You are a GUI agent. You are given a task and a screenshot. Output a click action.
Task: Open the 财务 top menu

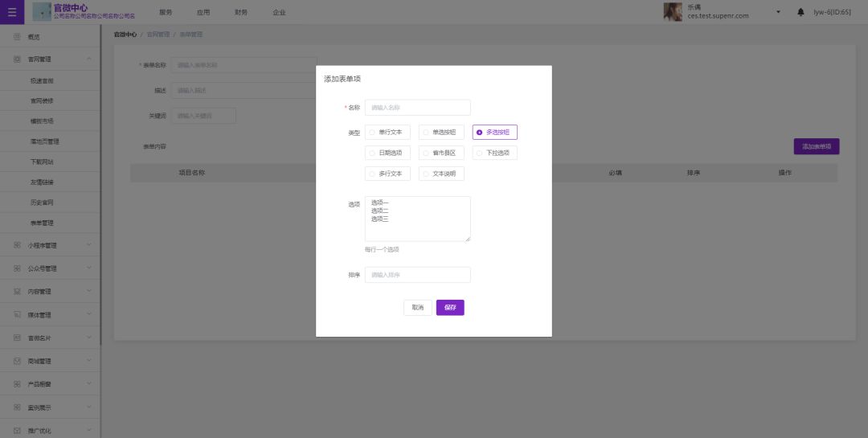(x=241, y=12)
